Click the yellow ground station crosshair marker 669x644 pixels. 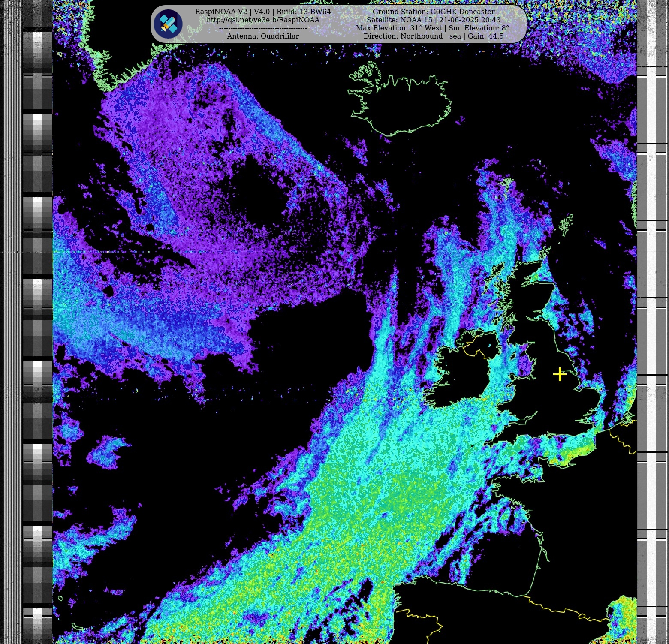click(560, 374)
